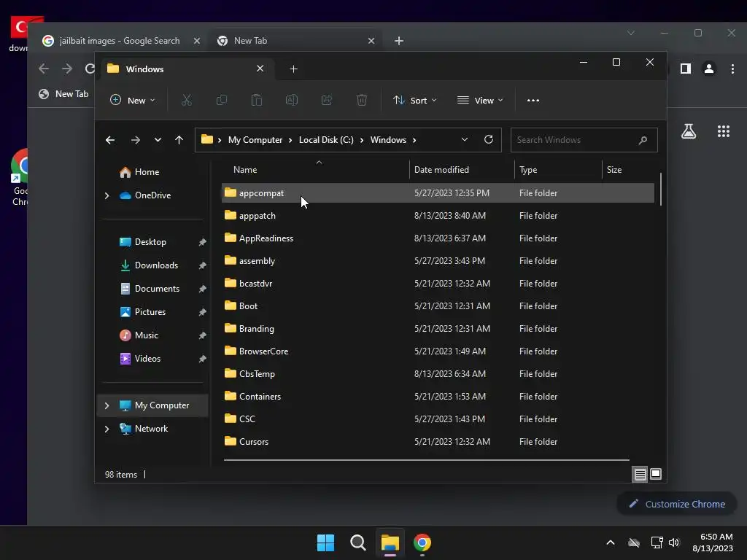Click Google Chrome icon in taskbar
Screen dimensions: 747x560
[x=422, y=542]
